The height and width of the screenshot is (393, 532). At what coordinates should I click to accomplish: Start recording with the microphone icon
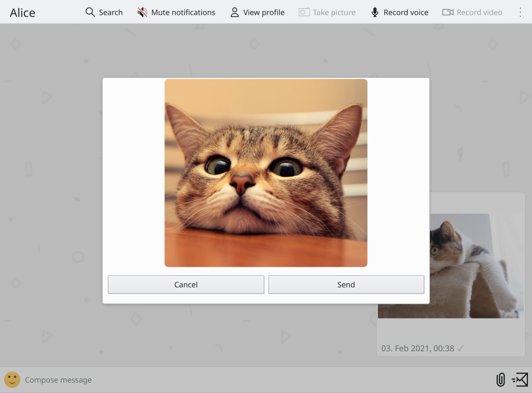pyautogui.click(x=375, y=12)
